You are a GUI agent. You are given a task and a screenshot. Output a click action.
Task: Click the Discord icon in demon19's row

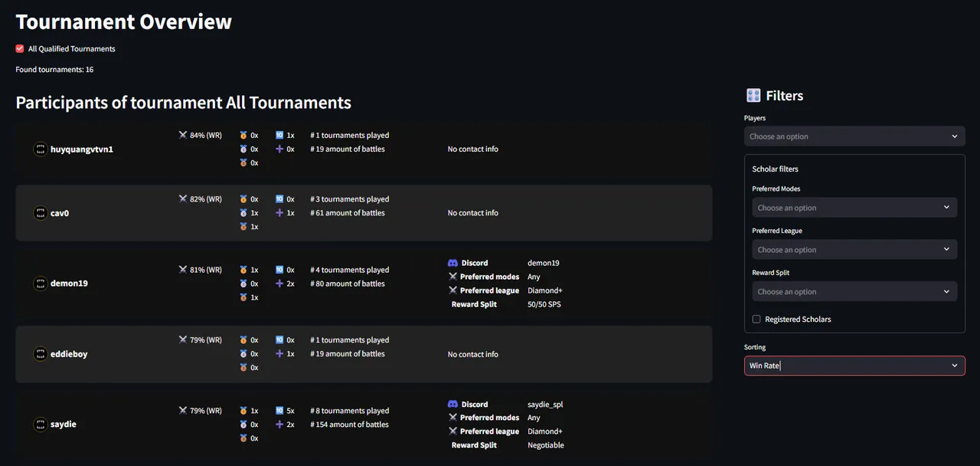[x=452, y=263]
